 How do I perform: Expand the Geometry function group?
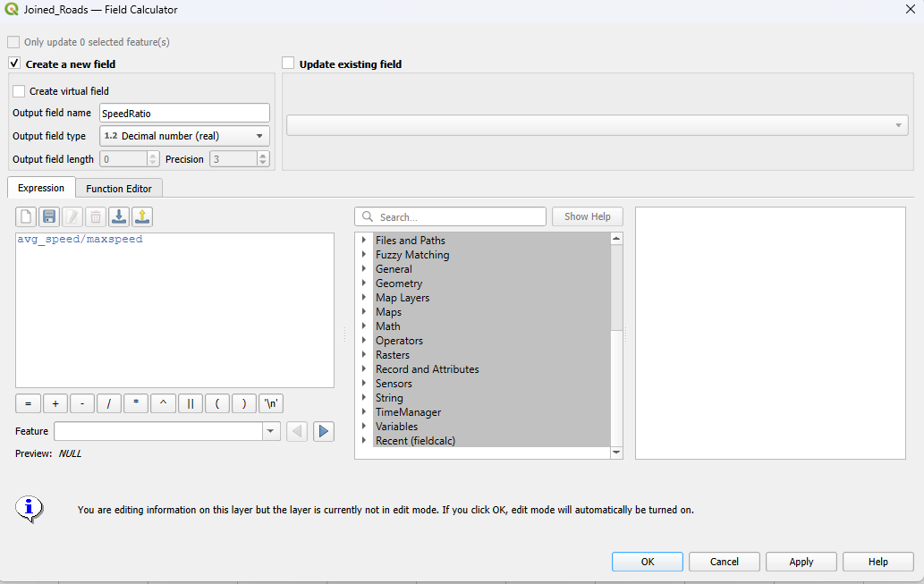click(364, 284)
